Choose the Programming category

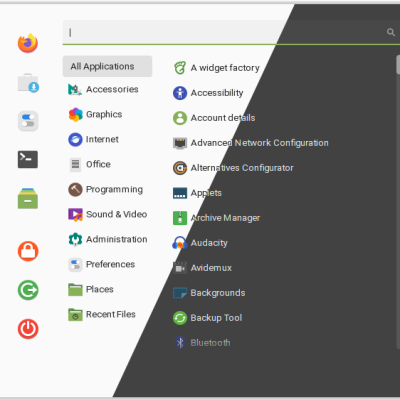[107, 189]
